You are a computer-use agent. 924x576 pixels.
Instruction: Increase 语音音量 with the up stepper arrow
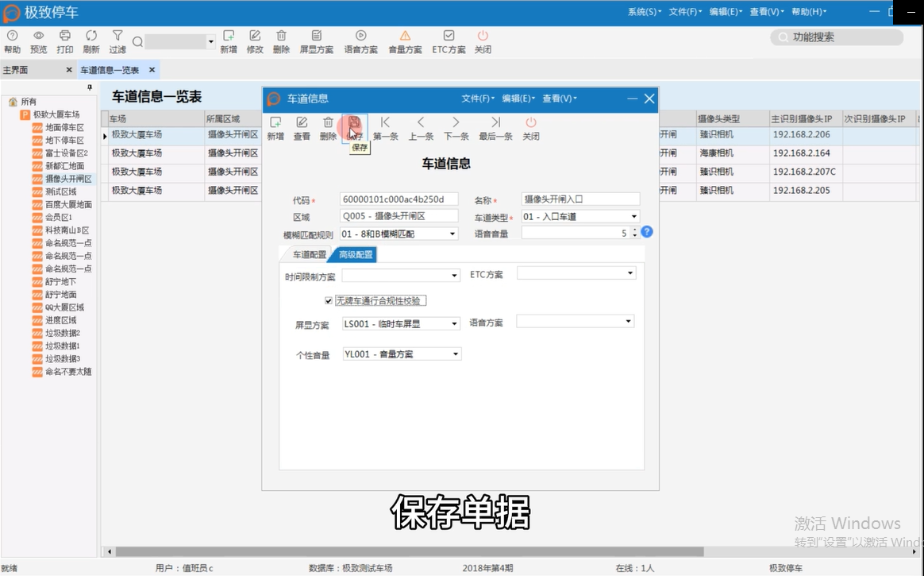click(x=634, y=230)
